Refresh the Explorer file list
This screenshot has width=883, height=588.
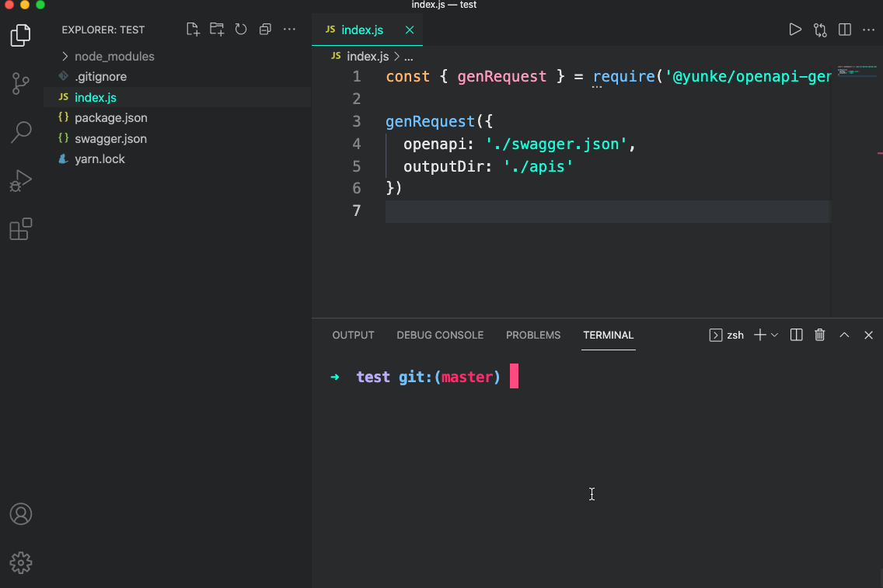pos(241,30)
